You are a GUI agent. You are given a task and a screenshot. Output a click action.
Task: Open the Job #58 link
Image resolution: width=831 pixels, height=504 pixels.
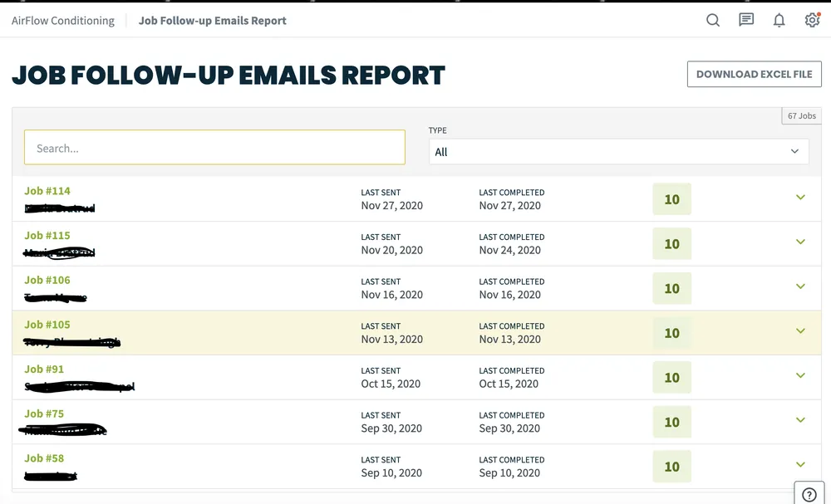44,458
